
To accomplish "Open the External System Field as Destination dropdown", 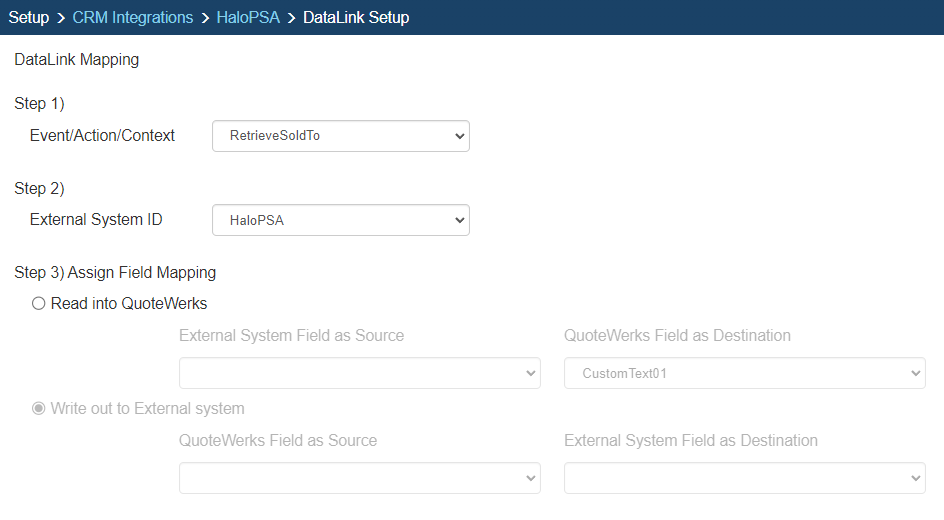I will coord(744,478).
